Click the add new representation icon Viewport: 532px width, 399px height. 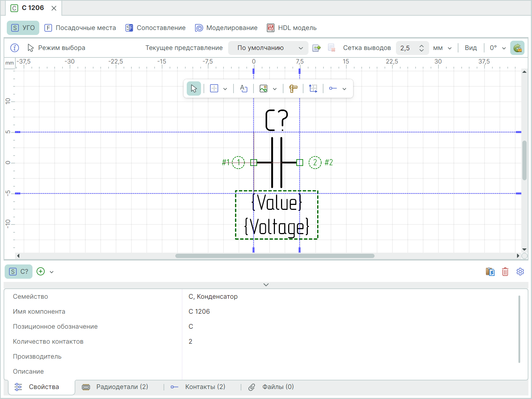click(x=316, y=48)
